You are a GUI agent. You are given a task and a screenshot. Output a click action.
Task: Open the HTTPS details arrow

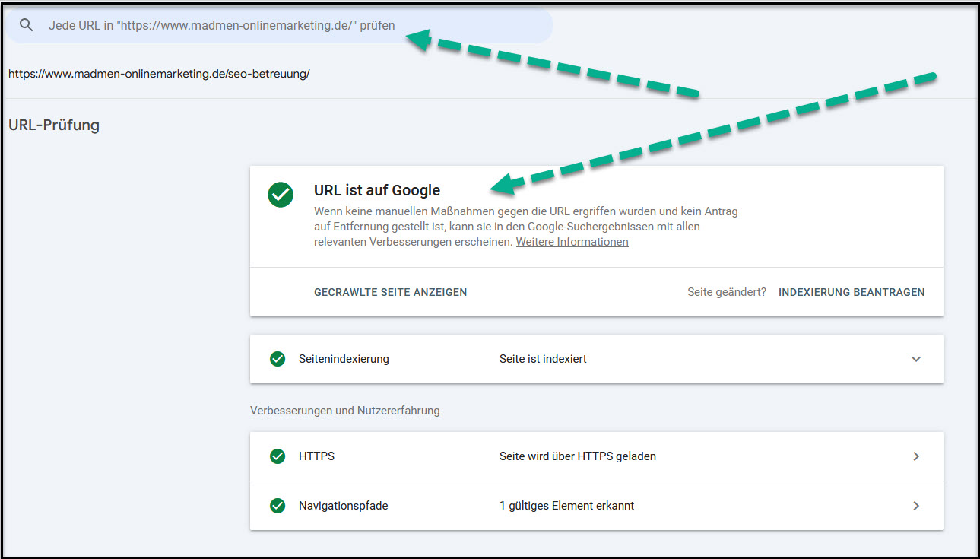point(916,456)
